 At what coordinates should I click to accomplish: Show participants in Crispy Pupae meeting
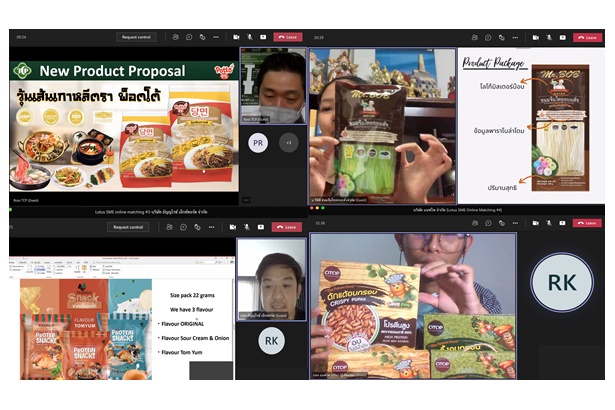(x=475, y=223)
